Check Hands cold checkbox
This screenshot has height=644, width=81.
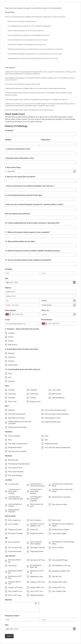coord(28,529)
